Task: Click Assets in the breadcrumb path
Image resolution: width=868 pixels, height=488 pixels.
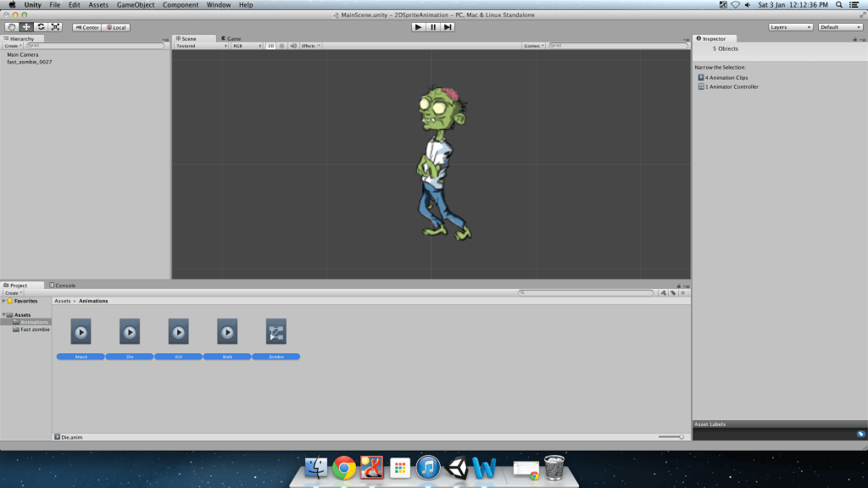Action: (63, 301)
